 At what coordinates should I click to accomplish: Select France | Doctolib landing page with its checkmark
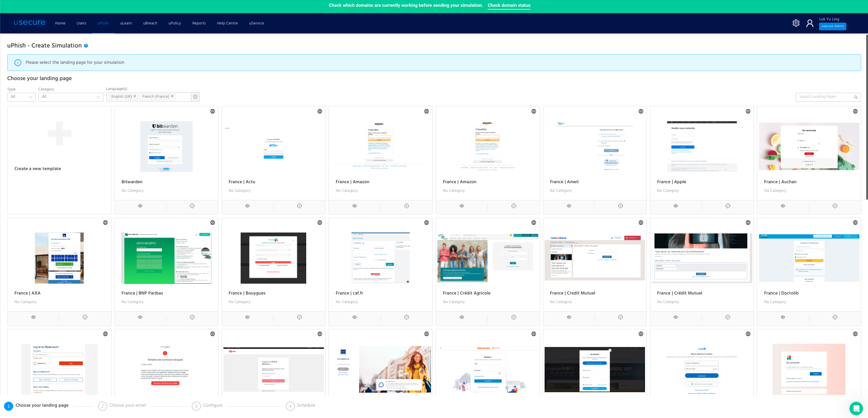(835, 317)
